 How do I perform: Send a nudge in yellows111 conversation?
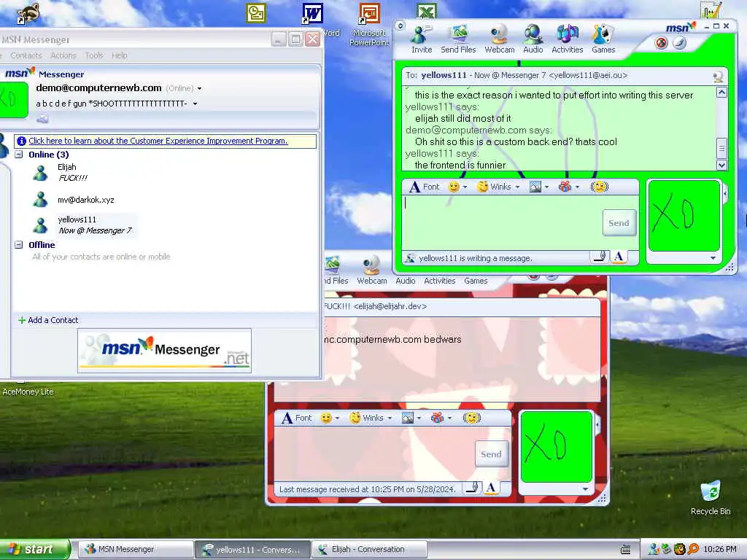(x=600, y=187)
